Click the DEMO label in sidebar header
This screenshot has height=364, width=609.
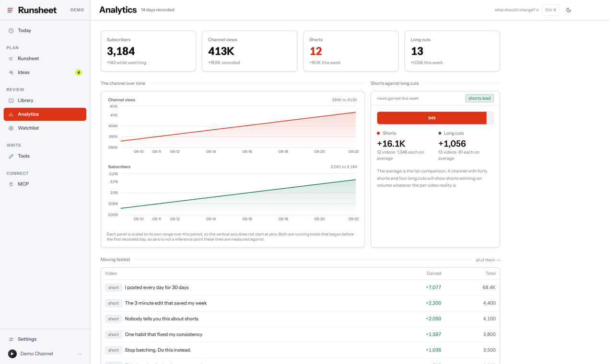77,10
